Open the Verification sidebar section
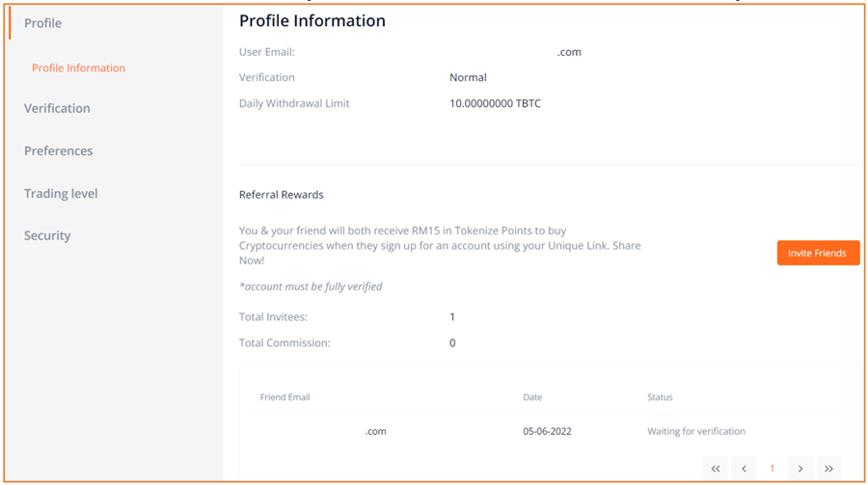 (x=57, y=109)
